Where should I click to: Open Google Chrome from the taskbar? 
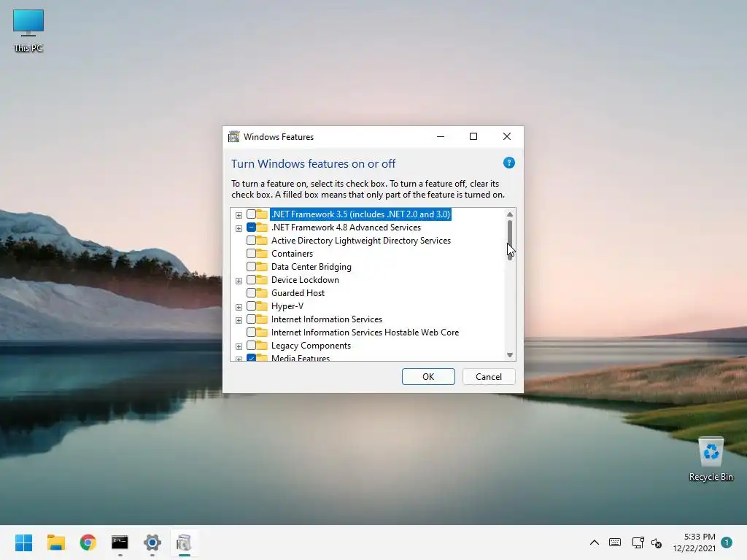coord(88,542)
